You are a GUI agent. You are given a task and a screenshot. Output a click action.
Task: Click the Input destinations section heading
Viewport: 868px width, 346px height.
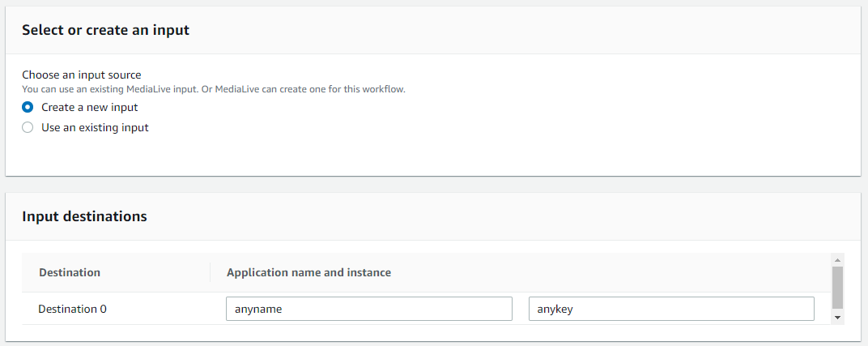85,216
